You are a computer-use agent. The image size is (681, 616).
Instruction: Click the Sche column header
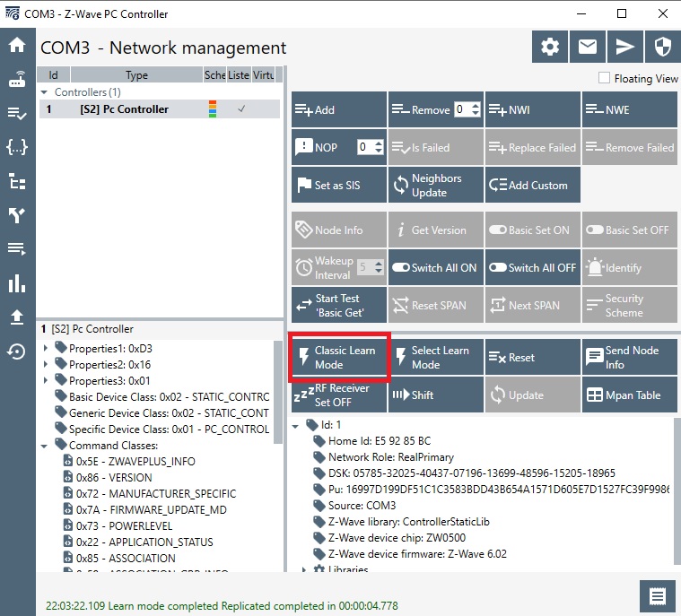(x=214, y=74)
